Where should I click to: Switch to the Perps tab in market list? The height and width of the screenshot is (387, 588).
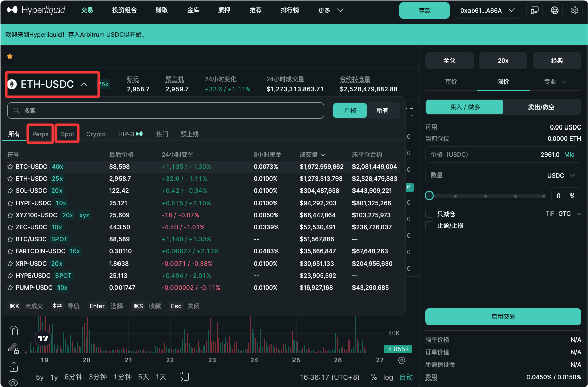40,134
